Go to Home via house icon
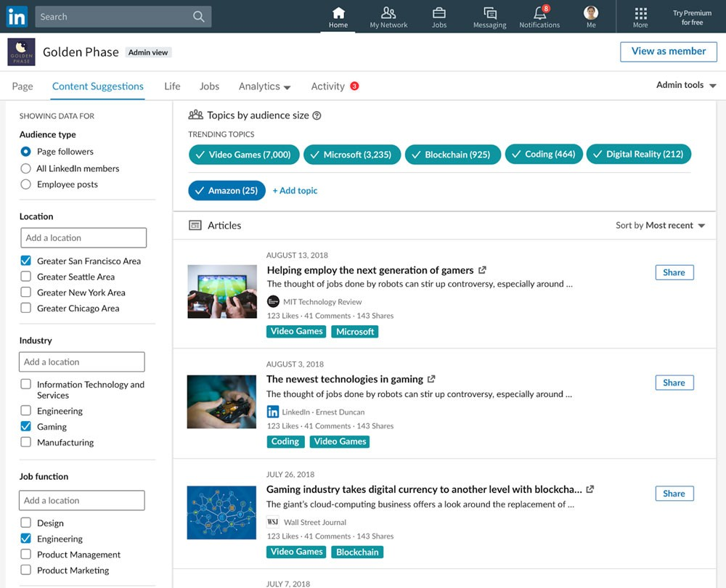The width and height of the screenshot is (726, 588). pyautogui.click(x=338, y=13)
